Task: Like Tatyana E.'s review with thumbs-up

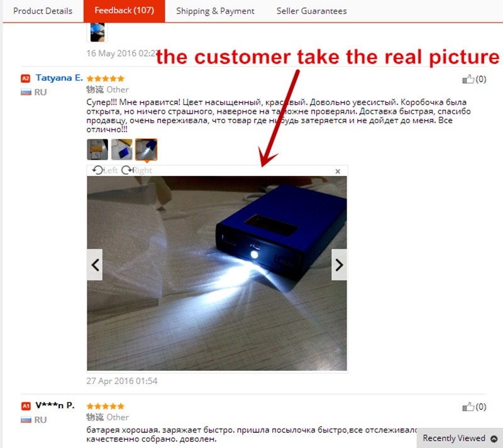Action: pos(468,79)
